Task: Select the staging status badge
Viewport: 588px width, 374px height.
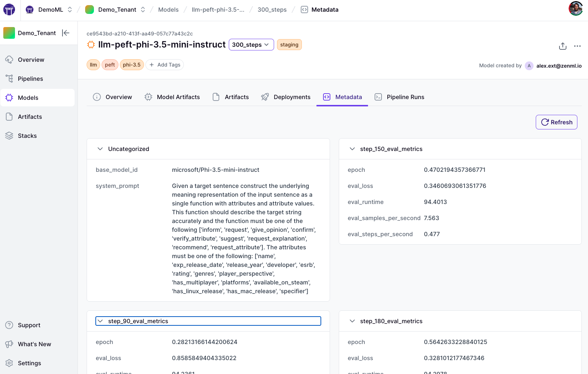Action: pyautogui.click(x=289, y=45)
